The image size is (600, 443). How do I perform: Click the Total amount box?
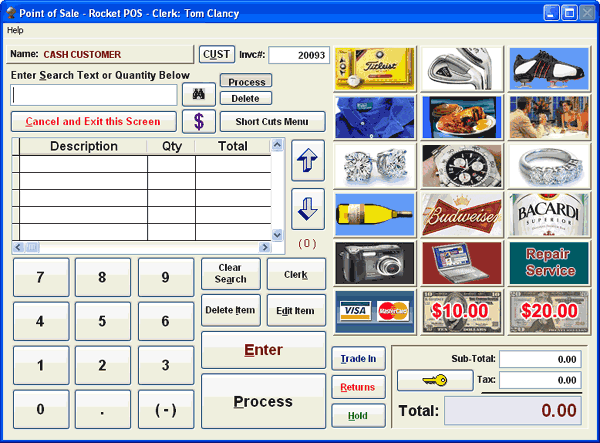tap(513, 410)
